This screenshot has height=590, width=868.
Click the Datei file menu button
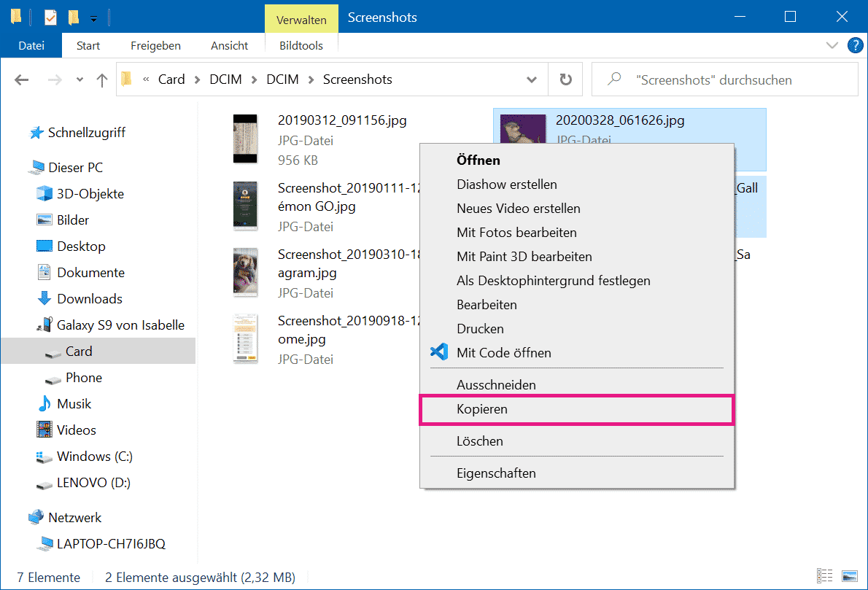pyautogui.click(x=31, y=45)
